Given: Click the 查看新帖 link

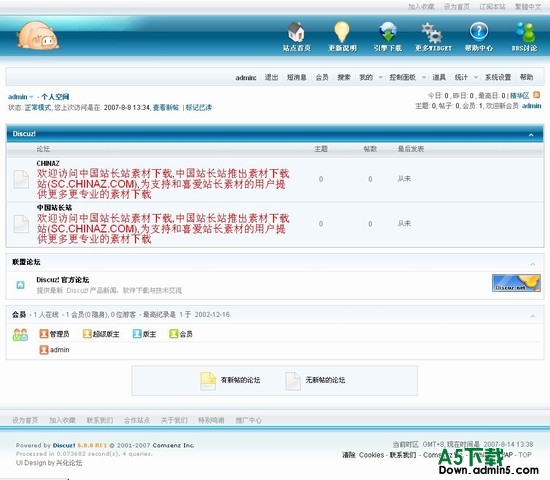Looking at the screenshot, I should click(x=166, y=107).
